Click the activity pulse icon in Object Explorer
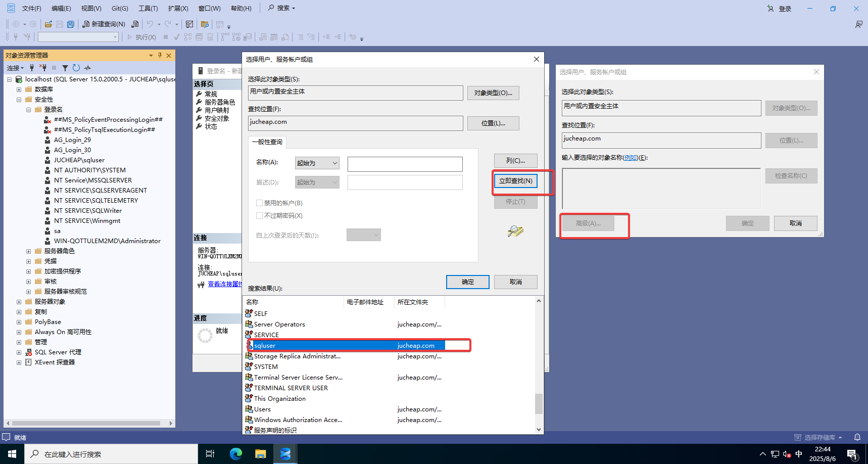868x464 pixels. [87, 68]
